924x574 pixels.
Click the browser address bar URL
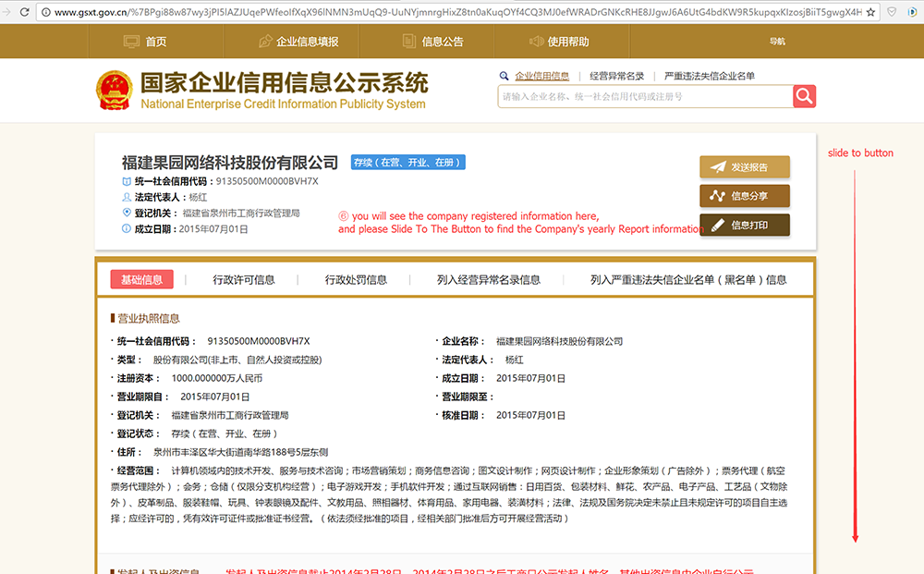457,12
